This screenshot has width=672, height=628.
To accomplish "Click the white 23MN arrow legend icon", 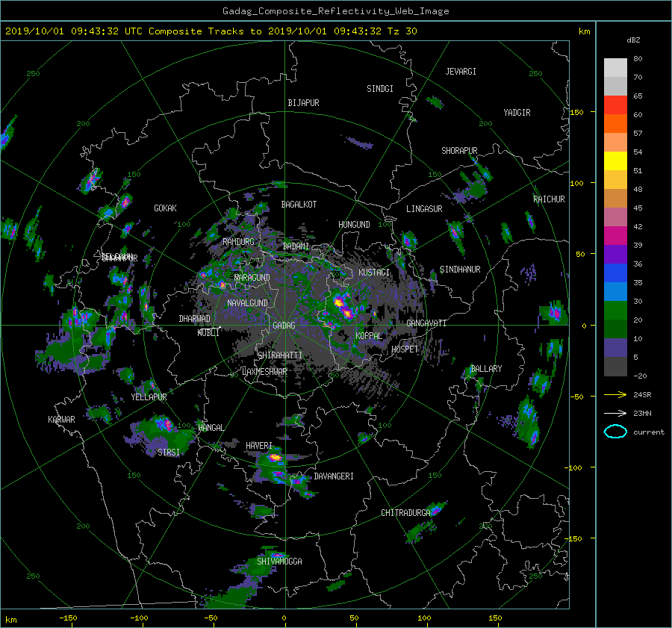I will pos(615,413).
